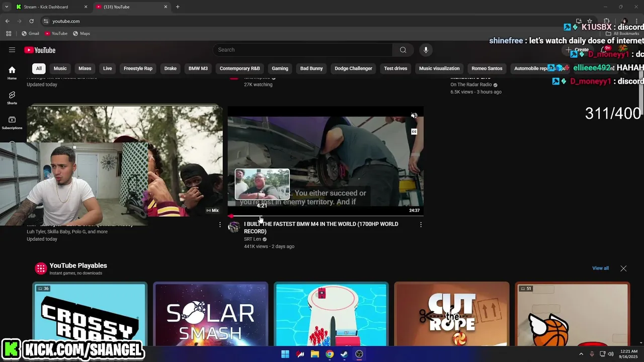Screen dimensions: 644x362
Task: Show hidden system tray icons
Action: pyautogui.click(x=581, y=354)
